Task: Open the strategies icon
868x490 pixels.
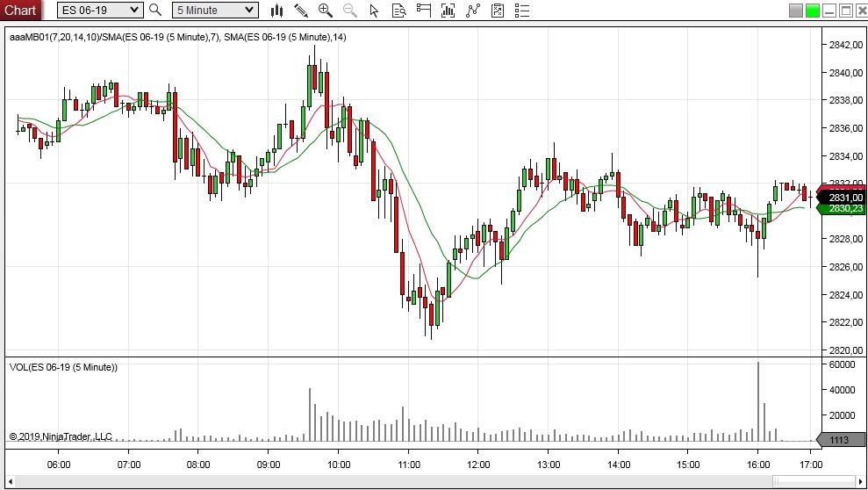Action: tap(498, 10)
